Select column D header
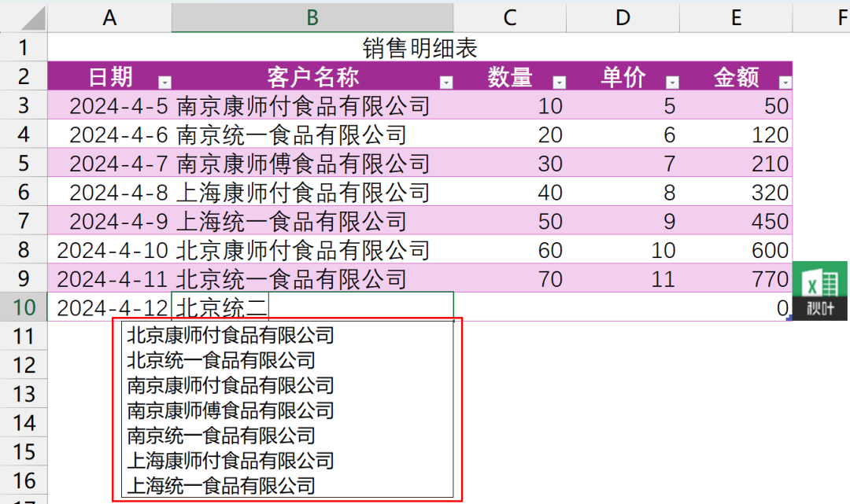This screenshot has height=504, width=850. pos(623,17)
